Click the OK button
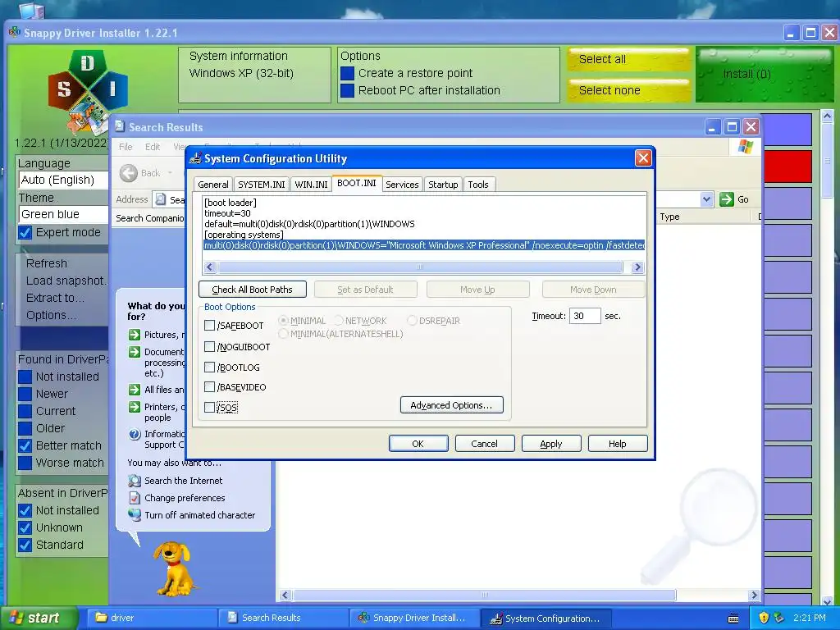This screenshot has height=630, width=840. [x=418, y=444]
